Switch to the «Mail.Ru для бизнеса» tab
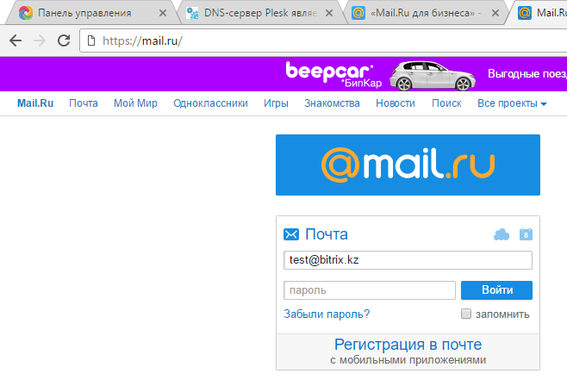 426,13
